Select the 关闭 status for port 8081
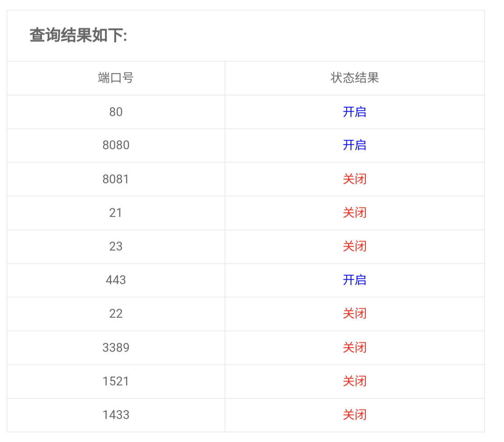Image resolution: width=504 pixels, height=442 pixels. coord(355,179)
